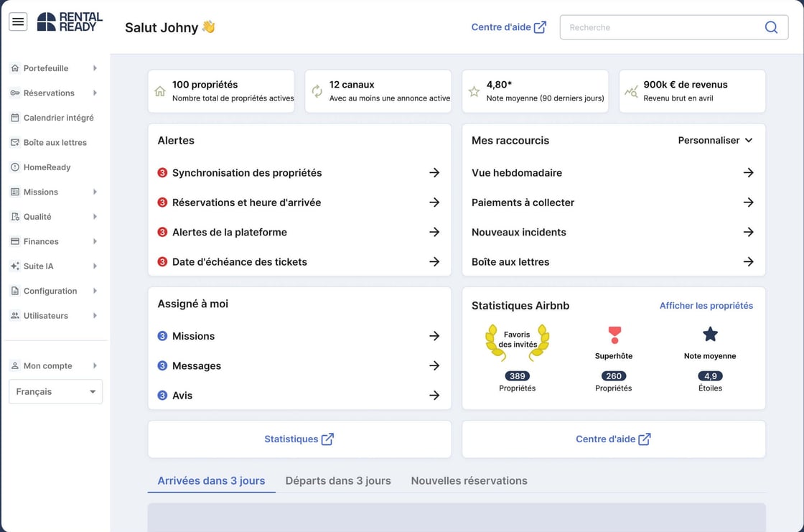Click the Suite IA sparkle icon

click(x=15, y=266)
